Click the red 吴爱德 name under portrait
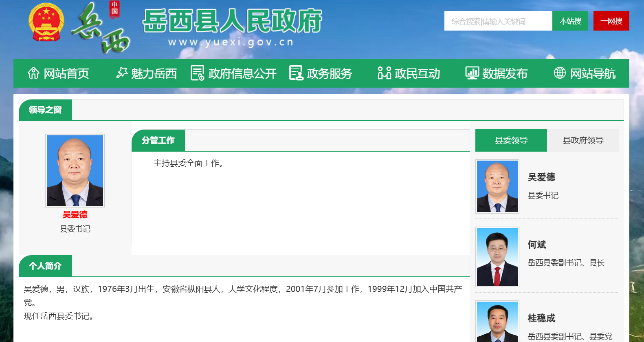 75,215
